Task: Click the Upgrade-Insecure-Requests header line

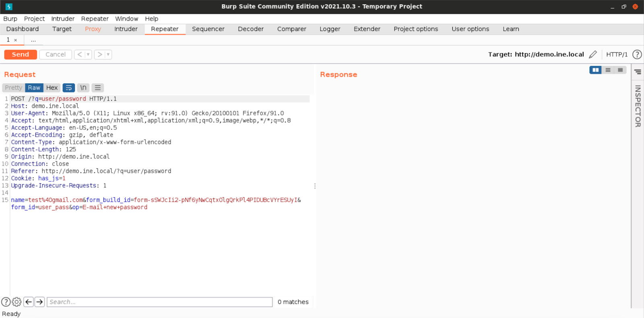Action: (x=59, y=186)
